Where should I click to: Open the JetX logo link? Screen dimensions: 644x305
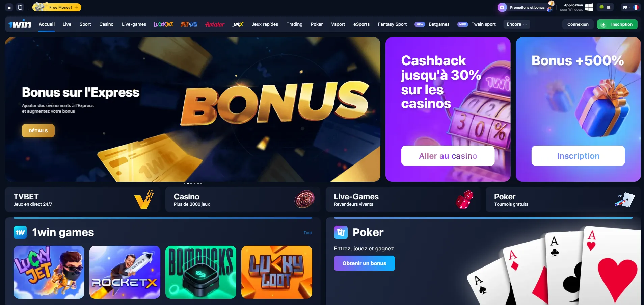(238, 24)
